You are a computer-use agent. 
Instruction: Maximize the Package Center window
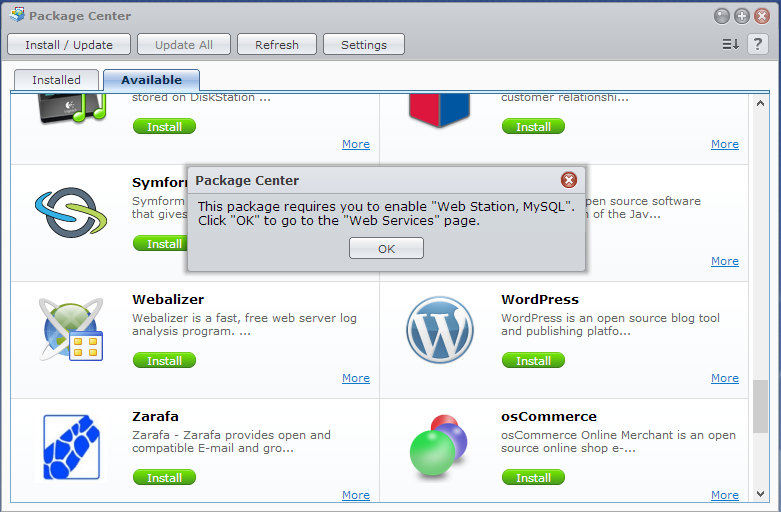click(x=742, y=16)
